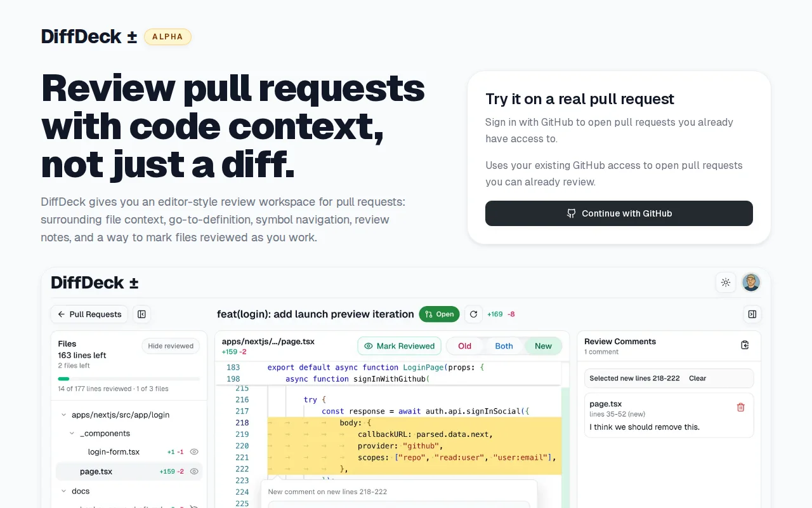Image resolution: width=812 pixels, height=508 pixels.
Task: Switch diff view to New
Action: click(x=543, y=346)
